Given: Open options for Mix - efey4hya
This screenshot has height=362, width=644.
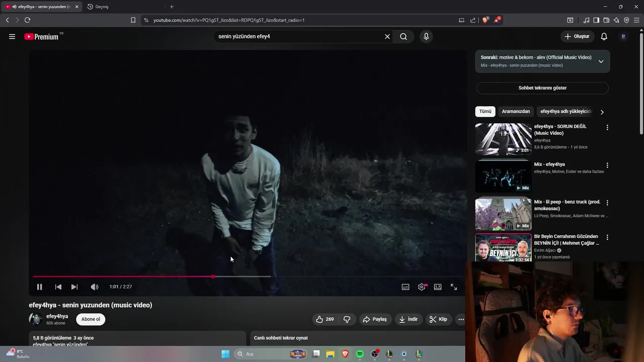Looking at the screenshot, I should tap(607, 165).
